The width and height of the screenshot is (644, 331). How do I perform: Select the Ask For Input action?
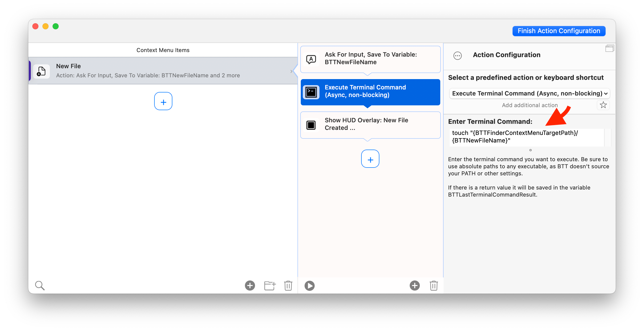pyautogui.click(x=370, y=59)
